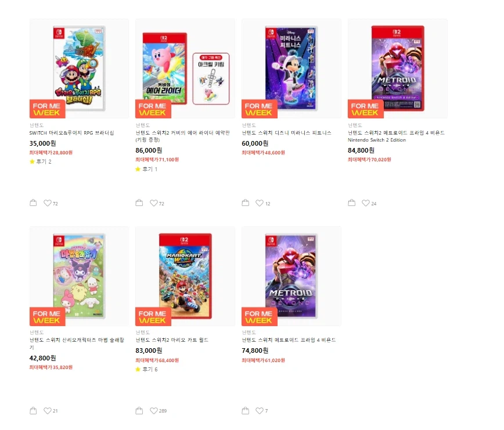Wishlist Disney Illusion Fitness with heart icon
The width and height of the screenshot is (504, 430).
coord(260,203)
